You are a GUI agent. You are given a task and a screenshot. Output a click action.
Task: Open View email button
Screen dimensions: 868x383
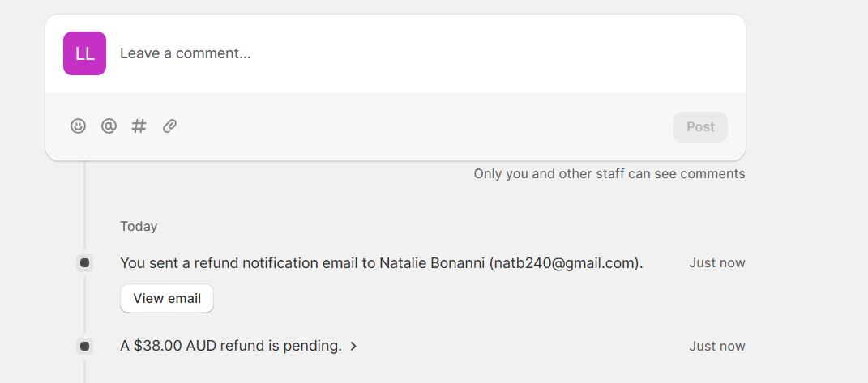[x=167, y=298]
